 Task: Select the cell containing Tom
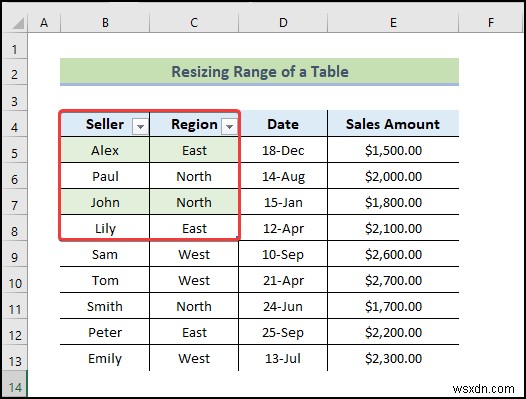coord(105,280)
